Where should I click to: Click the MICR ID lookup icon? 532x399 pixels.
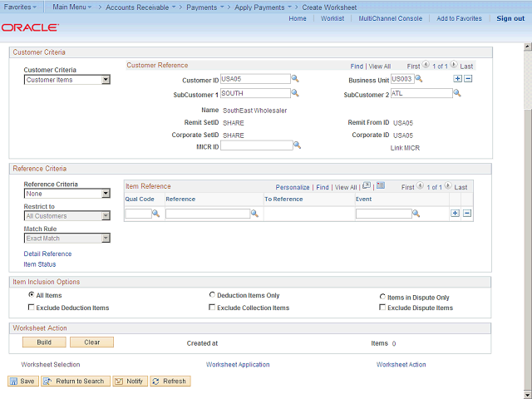[x=297, y=145]
